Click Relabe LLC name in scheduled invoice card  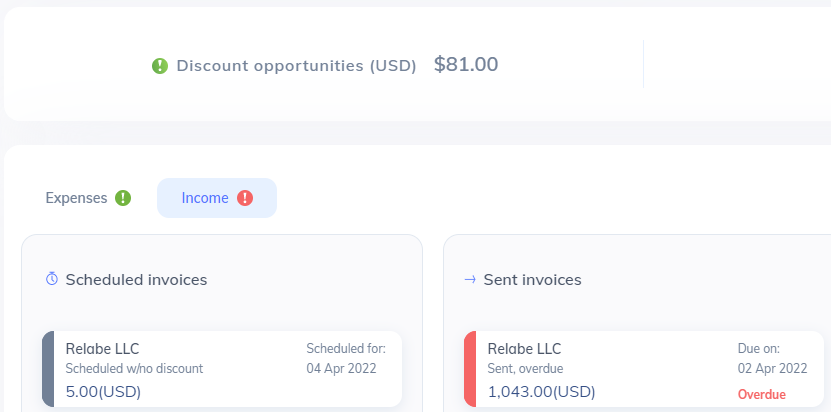(102, 349)
